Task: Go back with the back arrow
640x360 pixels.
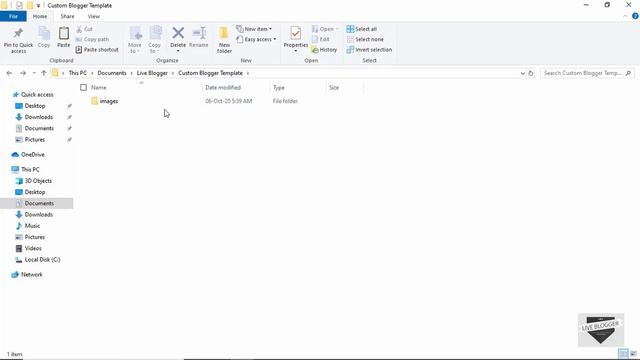Action: tap(9, 73)
